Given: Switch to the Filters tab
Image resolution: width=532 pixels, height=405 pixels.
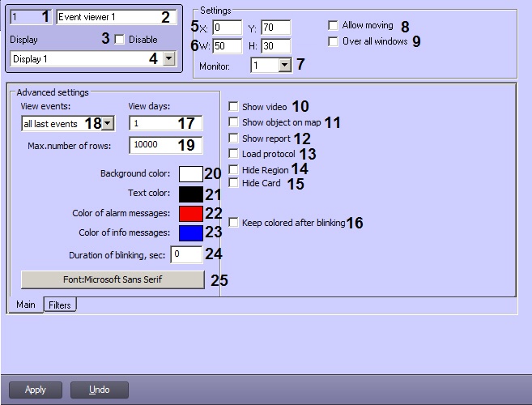Looking at the screenshot, I should [59, 305].
